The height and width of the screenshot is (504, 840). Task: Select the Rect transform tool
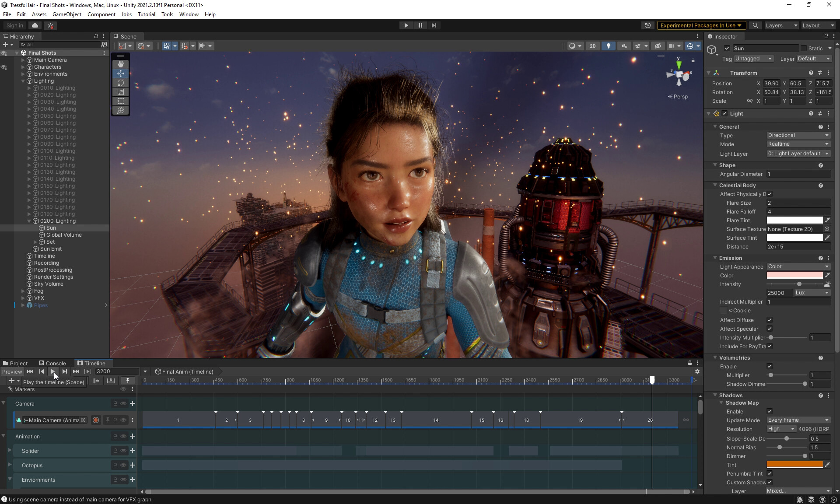click(121, 101)
